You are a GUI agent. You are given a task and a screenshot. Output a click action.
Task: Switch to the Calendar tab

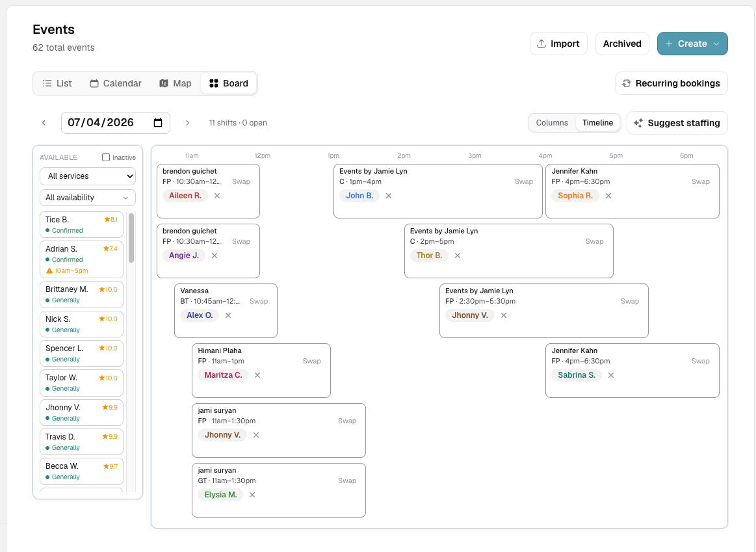[116, 83]
